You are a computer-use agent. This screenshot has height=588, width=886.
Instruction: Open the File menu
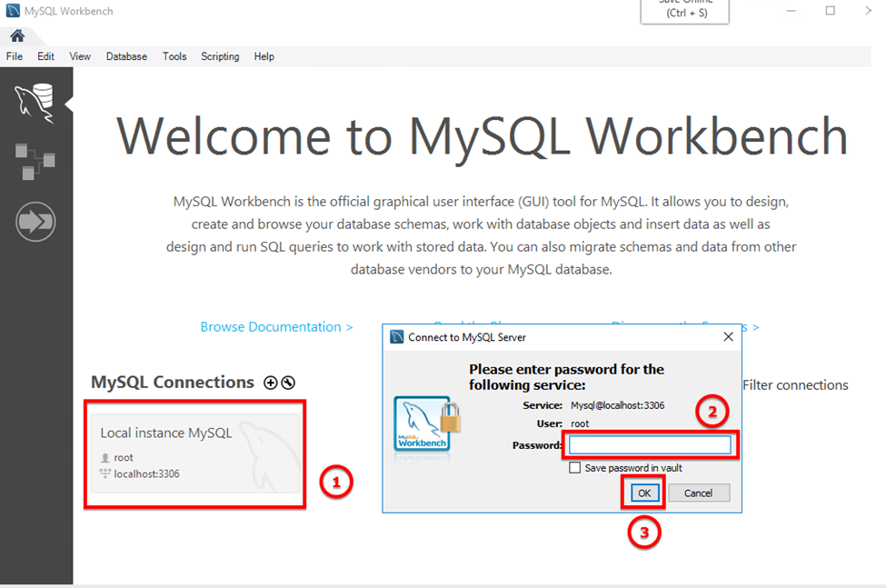click(15, 56)
